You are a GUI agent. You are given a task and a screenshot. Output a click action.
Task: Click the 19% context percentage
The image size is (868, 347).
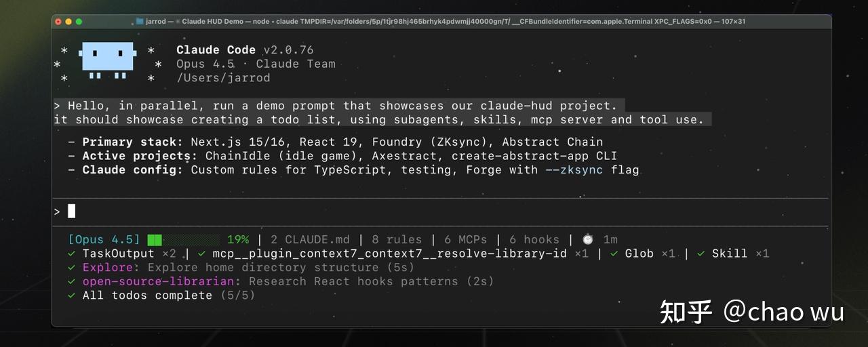[x=238, y=239]
